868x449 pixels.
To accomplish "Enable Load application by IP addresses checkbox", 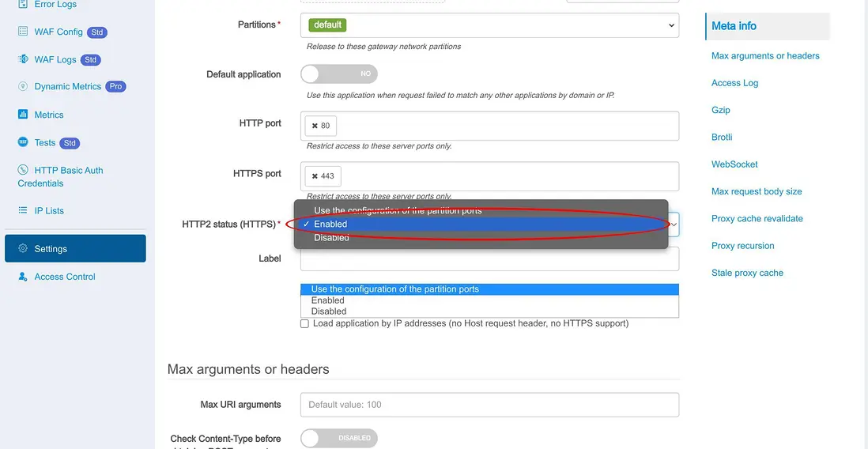I will (305, 323).
